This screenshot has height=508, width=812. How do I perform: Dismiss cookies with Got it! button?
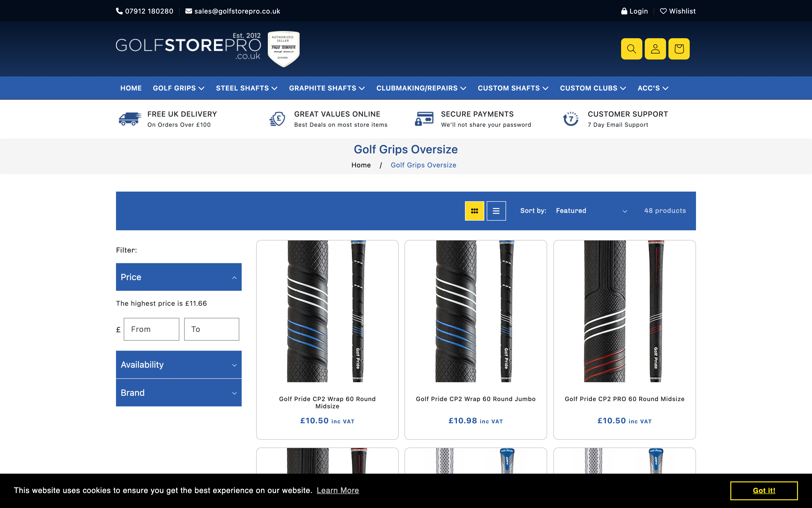click(764, 491)
